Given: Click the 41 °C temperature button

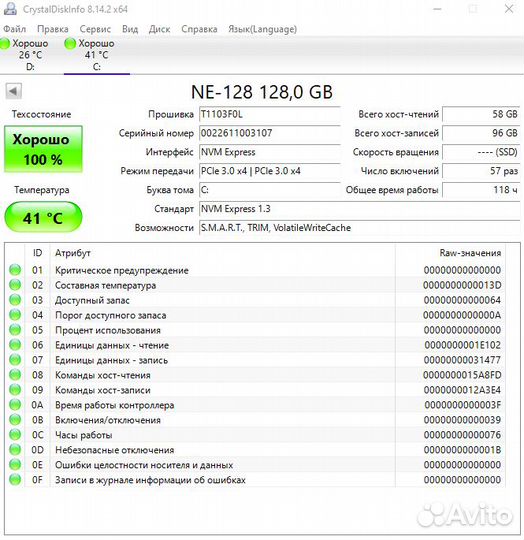Looking at the screenshot, I should tap(43, 218).
